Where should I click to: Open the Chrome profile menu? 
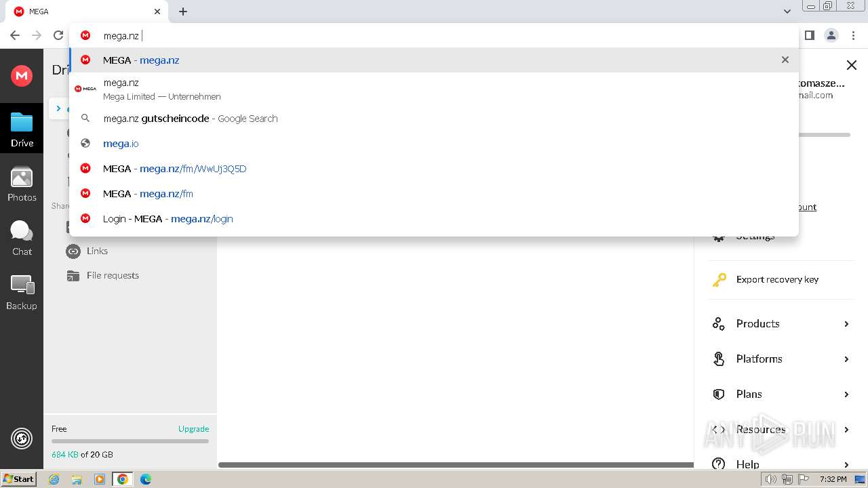pyautogui.click(x=831, y=35)
